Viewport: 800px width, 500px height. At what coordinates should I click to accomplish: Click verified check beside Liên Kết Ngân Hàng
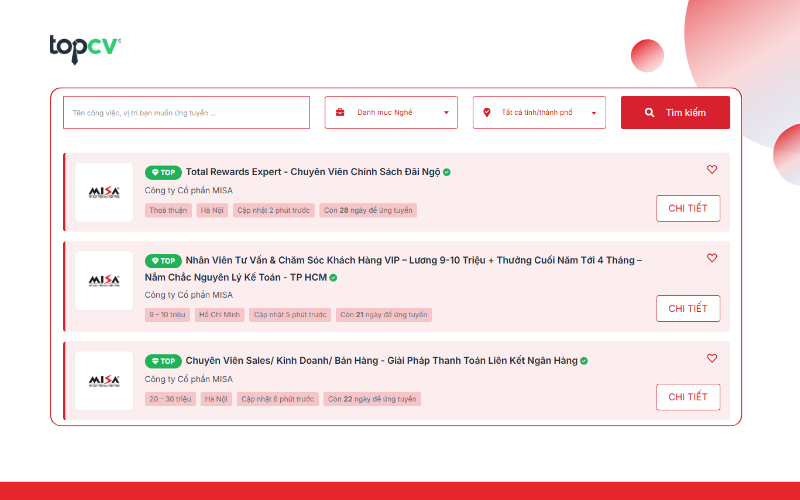click(x=584, y=361)
